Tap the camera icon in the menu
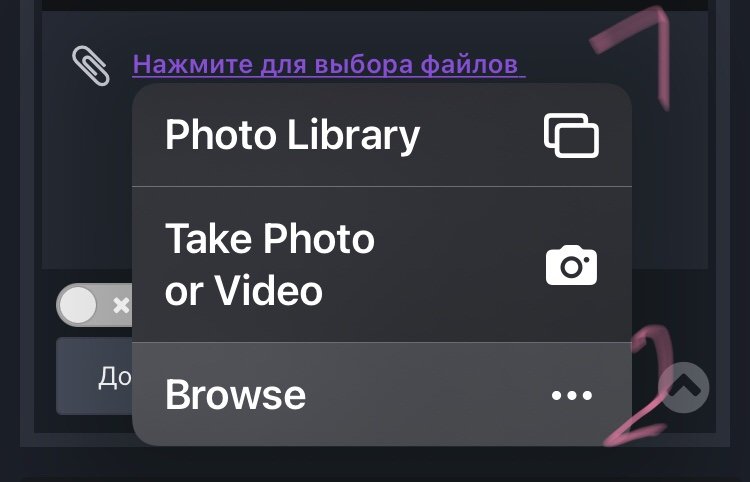 pyautogui.click(x=571, y=265)
